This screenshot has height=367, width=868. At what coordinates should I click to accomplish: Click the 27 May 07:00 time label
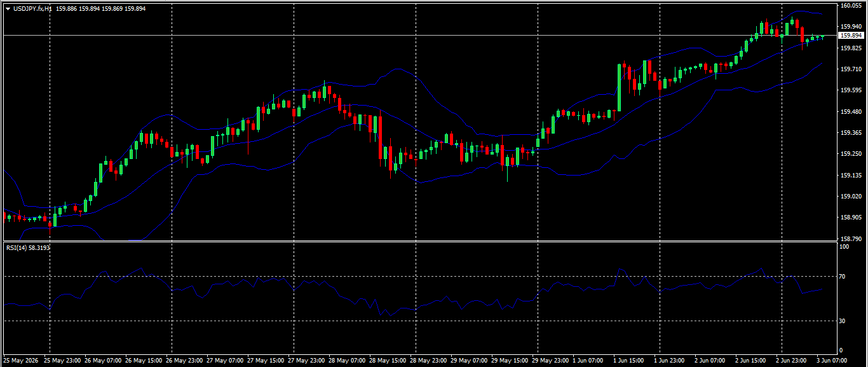coord(225,360)
